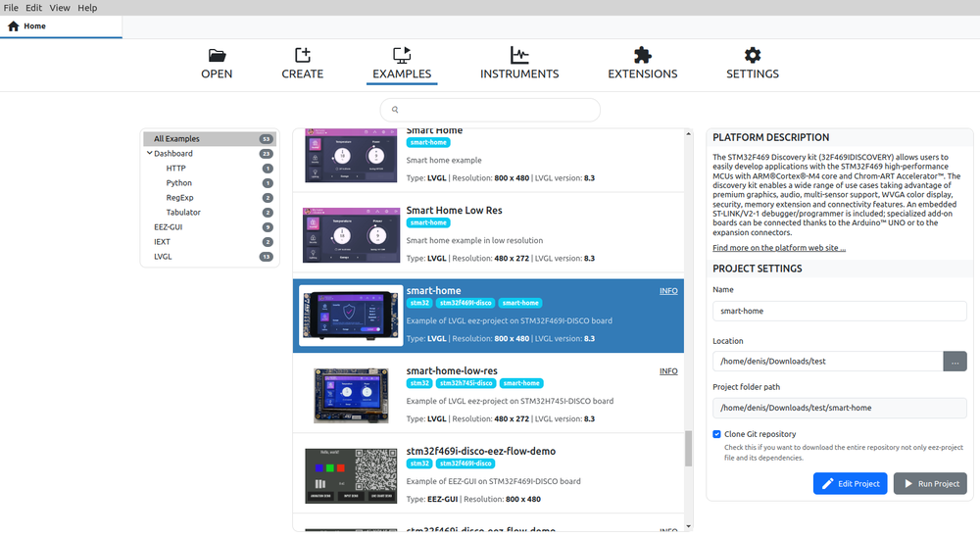This screenshot has width=980, height=538.
Task: Open the Edit menu
Action: [x=33, y=8]
